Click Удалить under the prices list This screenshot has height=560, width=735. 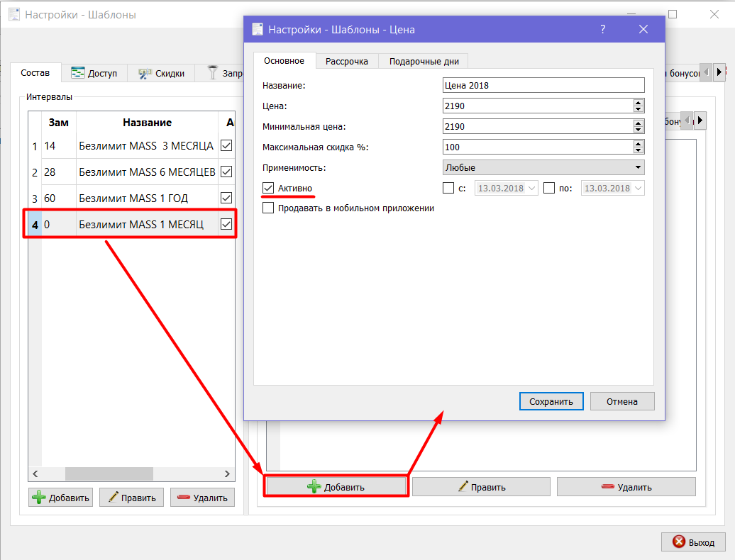pos(626,487)
